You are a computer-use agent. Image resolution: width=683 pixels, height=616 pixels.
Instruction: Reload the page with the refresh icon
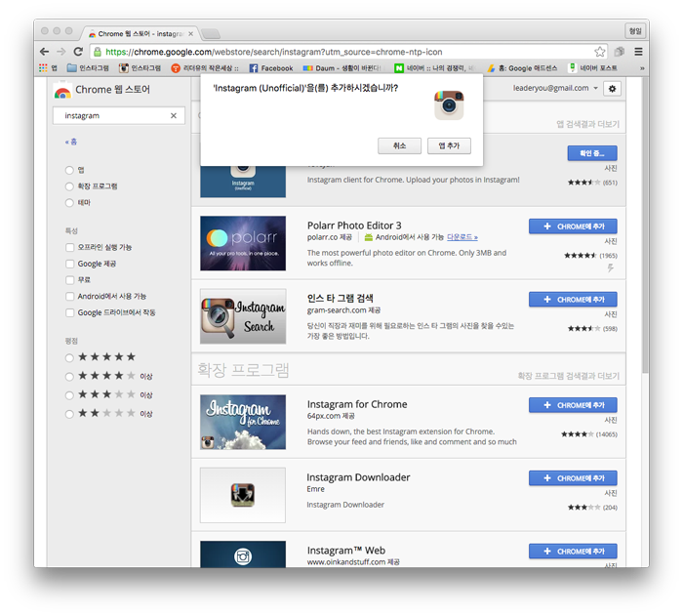point(78,52)
